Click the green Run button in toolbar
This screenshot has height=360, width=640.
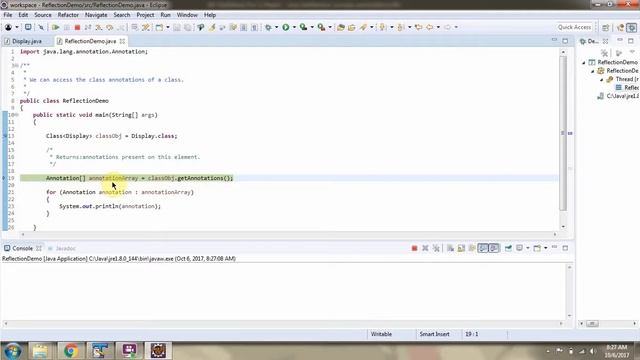click(x=286, y=27)
